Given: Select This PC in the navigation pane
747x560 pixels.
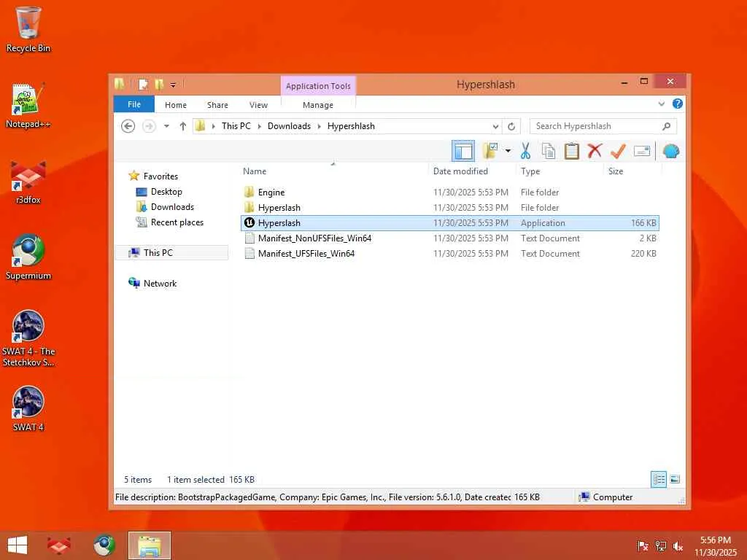Looking at the screenshot, I should (x=171, y=253).
